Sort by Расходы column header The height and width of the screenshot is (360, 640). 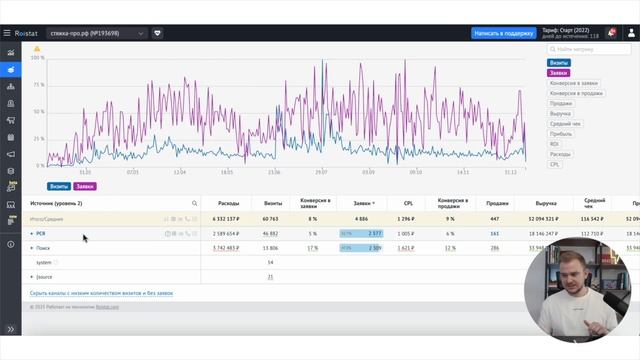(x=228, y=203)
